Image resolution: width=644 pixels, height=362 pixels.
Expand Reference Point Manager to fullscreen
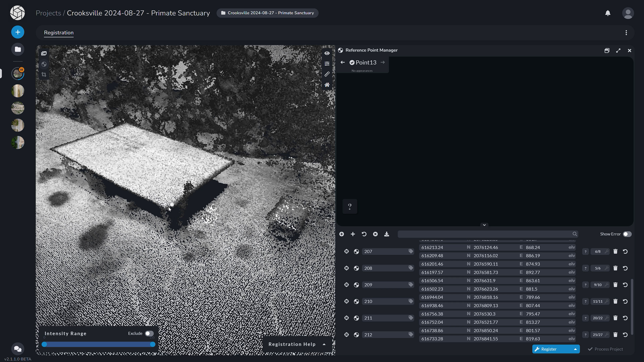pyautogui.click(x=618, y=50)
